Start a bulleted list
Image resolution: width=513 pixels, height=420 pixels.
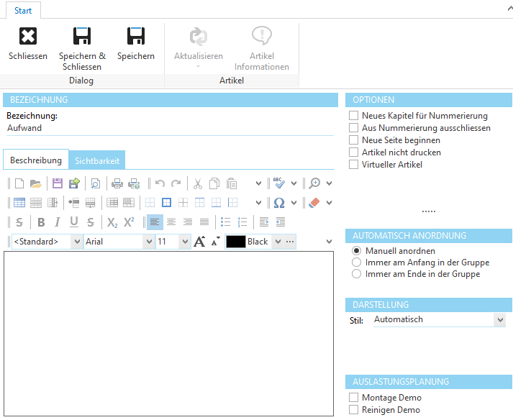(x=226, y=222)
